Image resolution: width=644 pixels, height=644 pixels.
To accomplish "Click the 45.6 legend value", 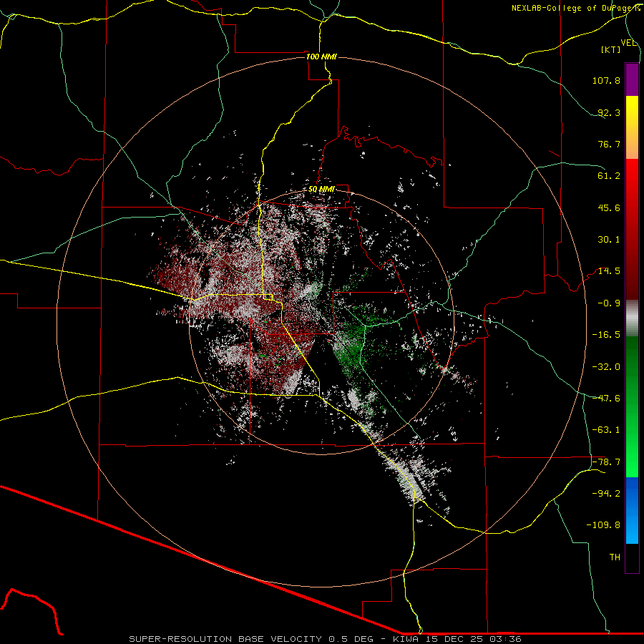I will click(609, 208).
